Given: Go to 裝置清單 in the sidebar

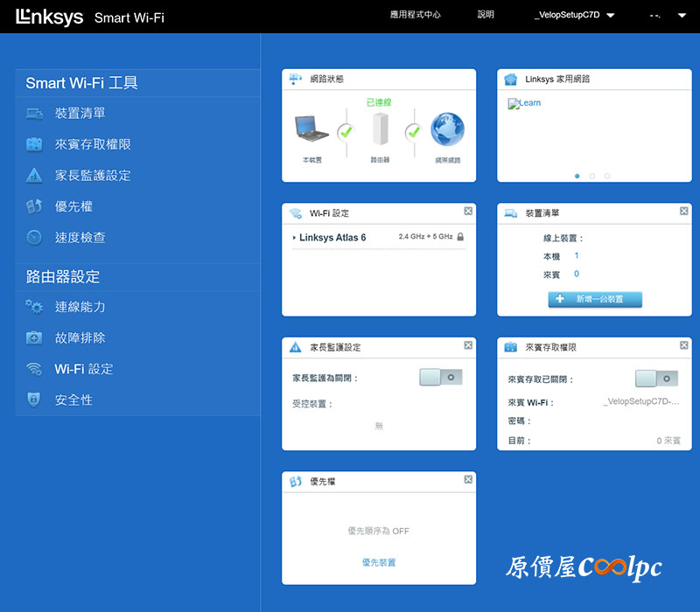Looking at the screenshot, I should (80, 114).
